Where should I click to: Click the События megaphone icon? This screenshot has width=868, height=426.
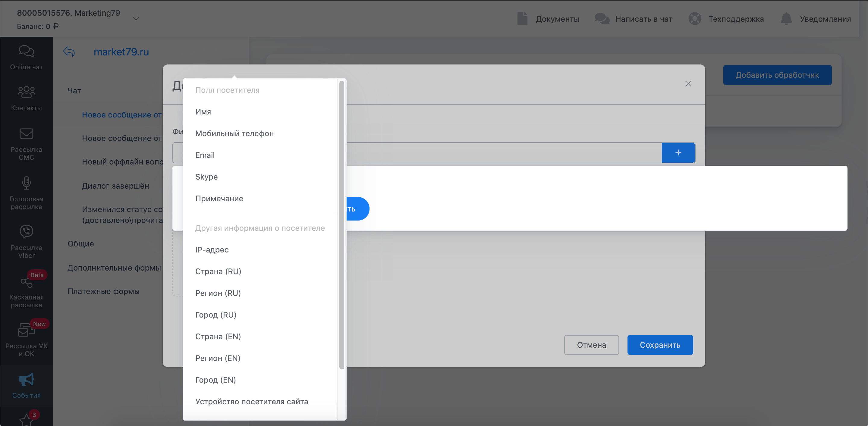[26, 380]
